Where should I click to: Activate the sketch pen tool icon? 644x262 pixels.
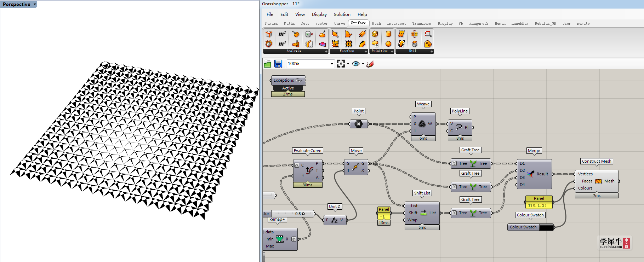click(x=370, y=64)
